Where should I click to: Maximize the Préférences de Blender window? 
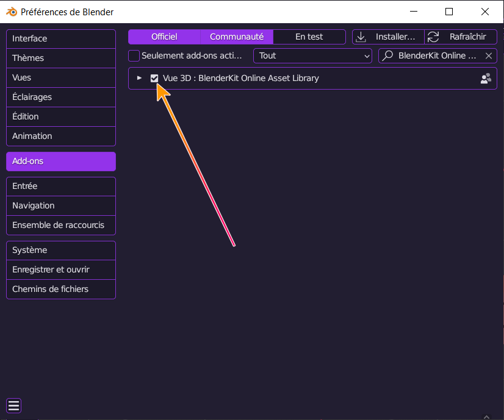449,12
